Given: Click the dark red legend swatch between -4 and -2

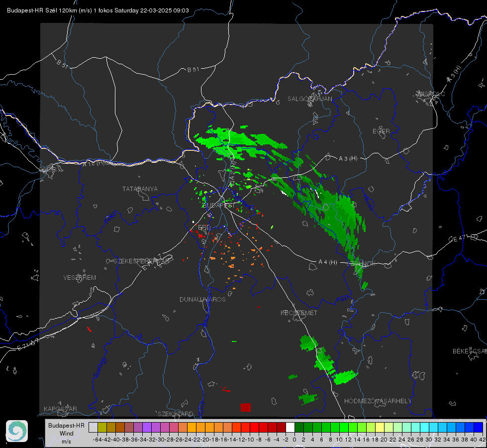Looking at the screenshot, I should [281, 427].
